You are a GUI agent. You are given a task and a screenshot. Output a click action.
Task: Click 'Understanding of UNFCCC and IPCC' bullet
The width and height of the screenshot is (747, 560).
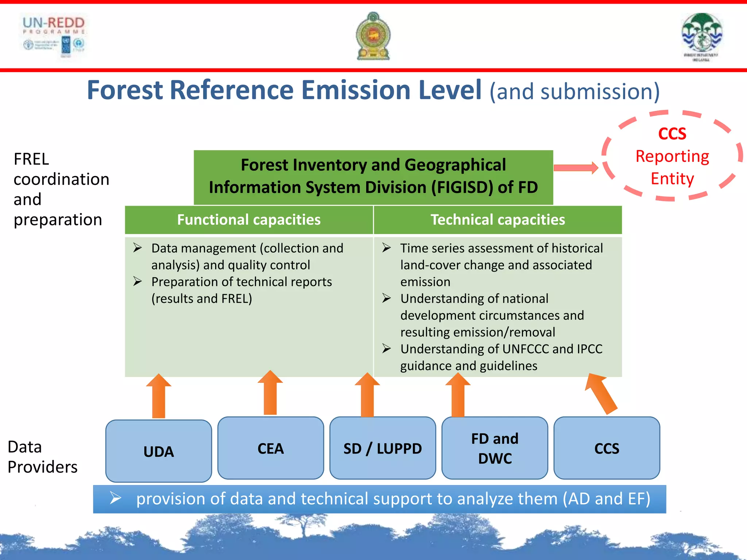pos(492,357)
